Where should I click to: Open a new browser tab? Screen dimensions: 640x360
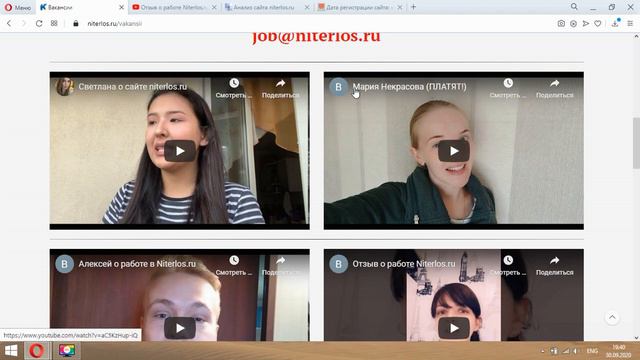(x=413, y=7)
